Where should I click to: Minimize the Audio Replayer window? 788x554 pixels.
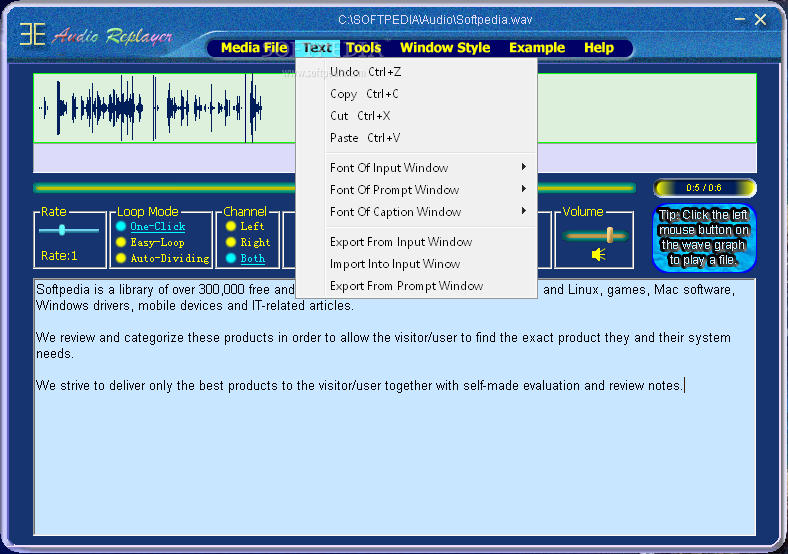[740, 20]
